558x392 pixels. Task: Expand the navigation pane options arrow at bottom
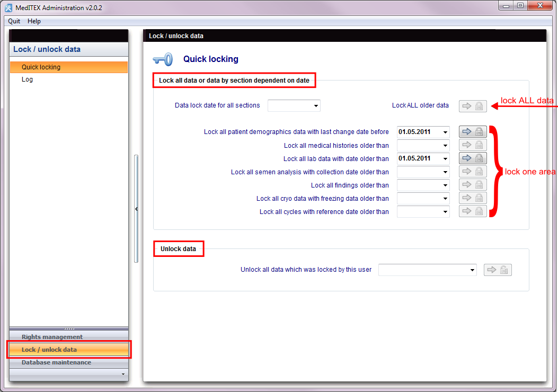point(123,374)
